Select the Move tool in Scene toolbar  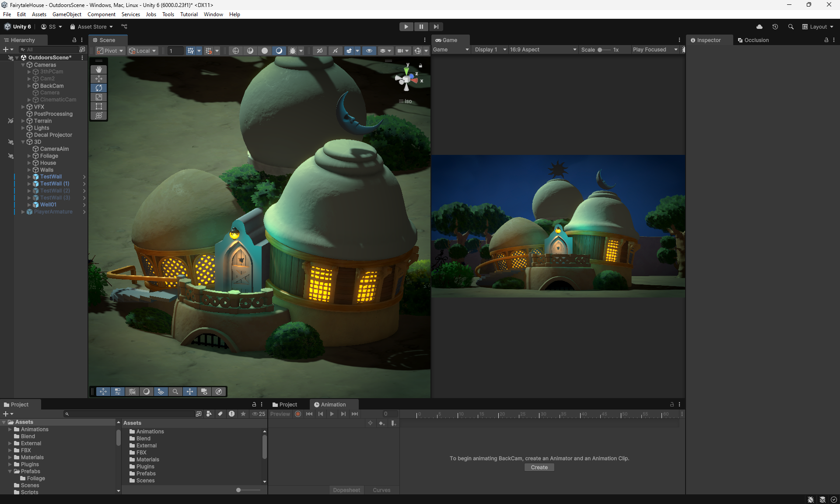[x=99, y=79]
